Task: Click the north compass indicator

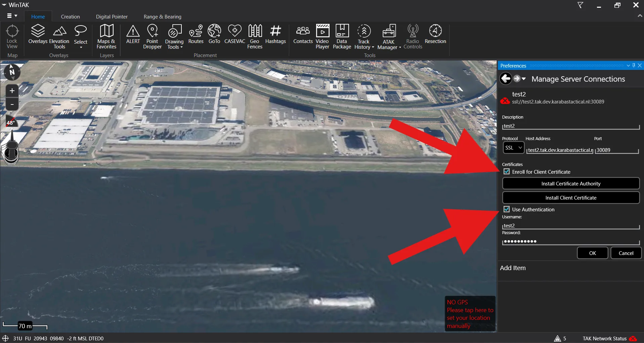Action: coord(12,72)
